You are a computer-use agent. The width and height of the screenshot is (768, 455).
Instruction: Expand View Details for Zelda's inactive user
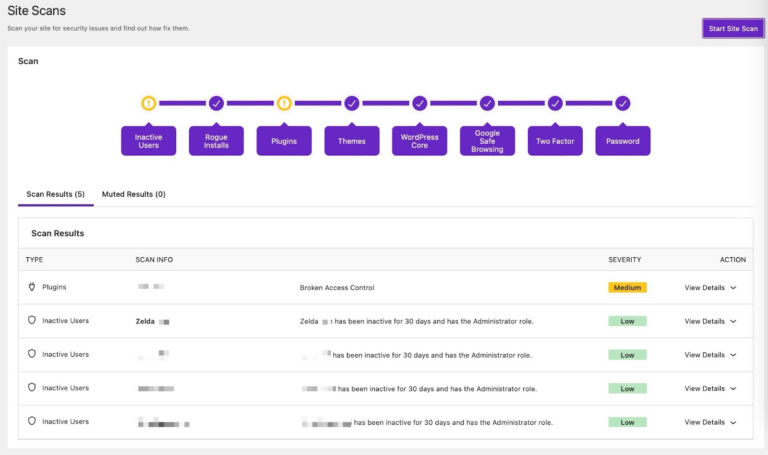click(710, 321)
